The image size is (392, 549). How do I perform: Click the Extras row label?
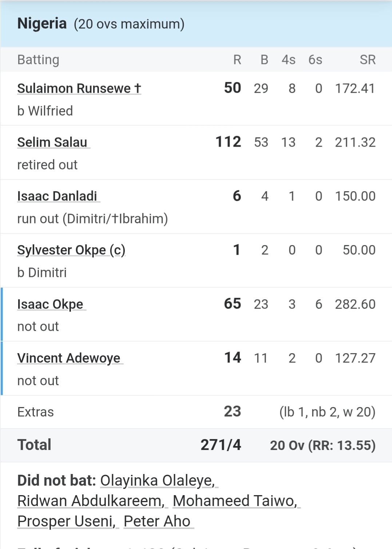point(36,412)
